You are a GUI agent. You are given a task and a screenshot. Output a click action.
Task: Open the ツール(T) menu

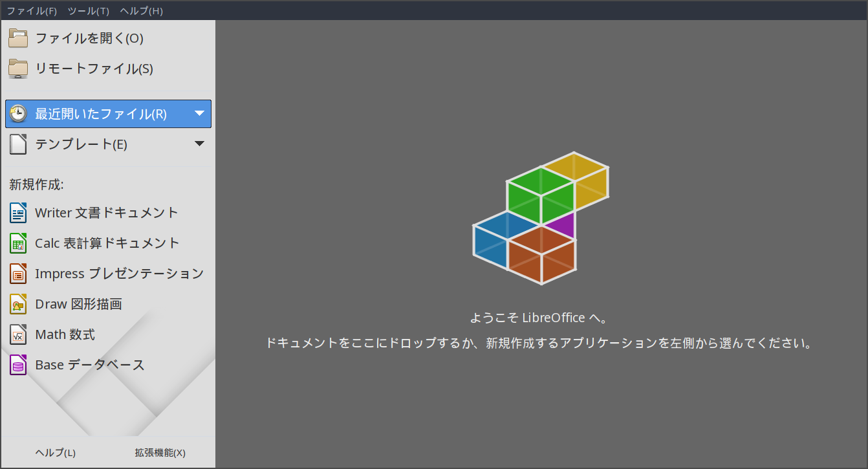pyautogui.click(x=89, y=11)
